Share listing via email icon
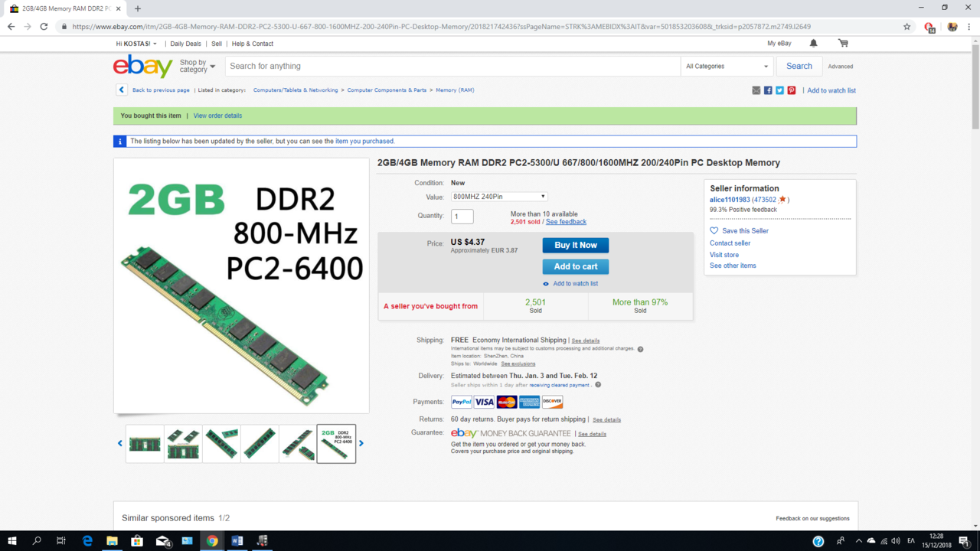 [x=756, y=90]
